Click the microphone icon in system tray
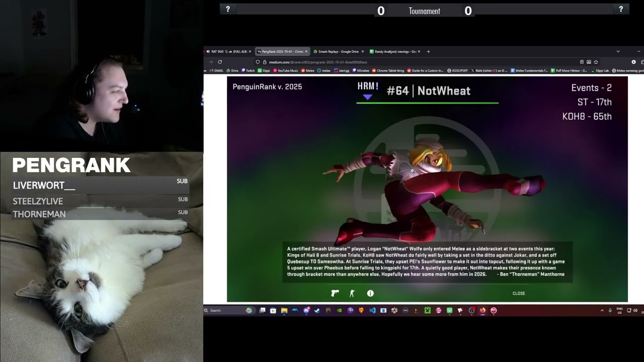644x362 pixels. coord(610,310)
